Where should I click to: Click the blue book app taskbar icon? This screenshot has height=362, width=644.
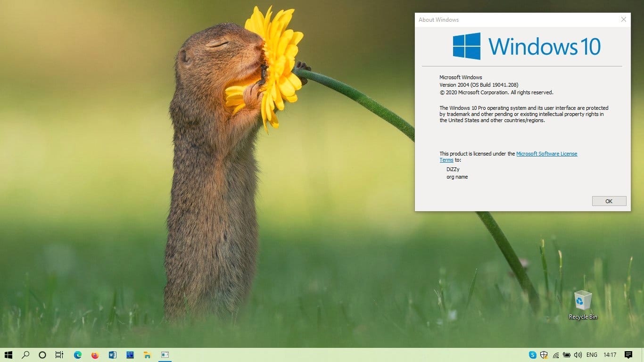(130, 355)
